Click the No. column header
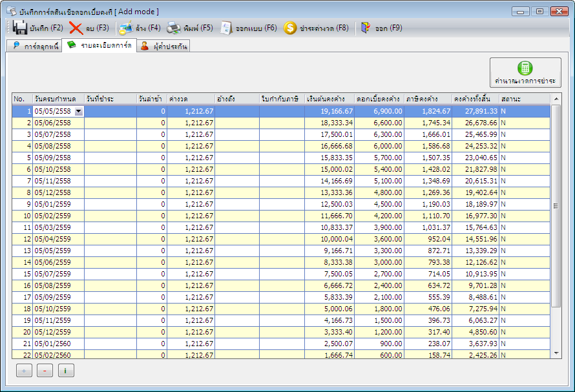 [23, 99]
